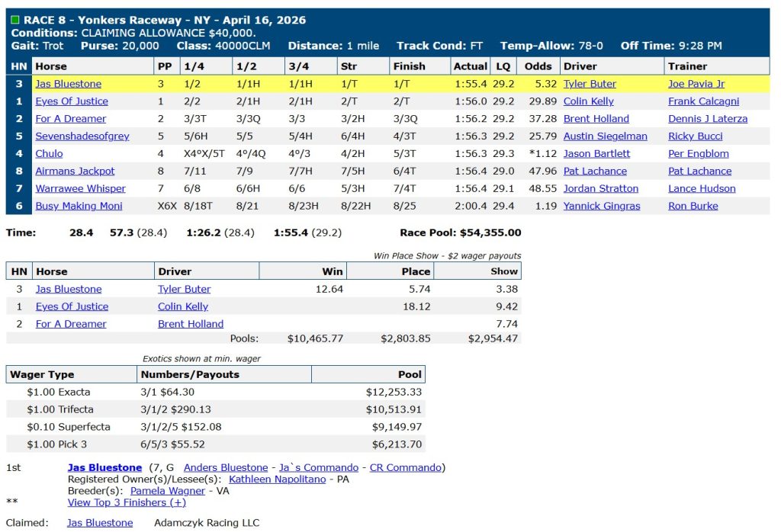
Task: Click the Eyes Of Justice horse link in payouts
Action: (x=72, y=306)
